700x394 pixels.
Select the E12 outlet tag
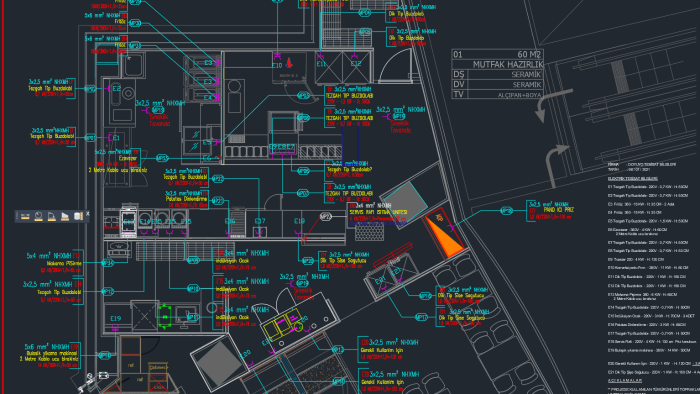[x=356, y=64]
